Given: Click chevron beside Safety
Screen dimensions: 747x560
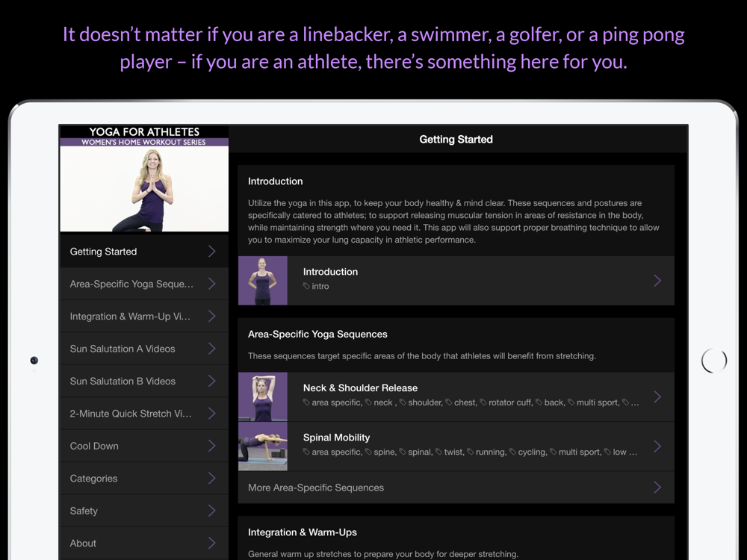Looking at the screenshot, I should coord(212,511).
